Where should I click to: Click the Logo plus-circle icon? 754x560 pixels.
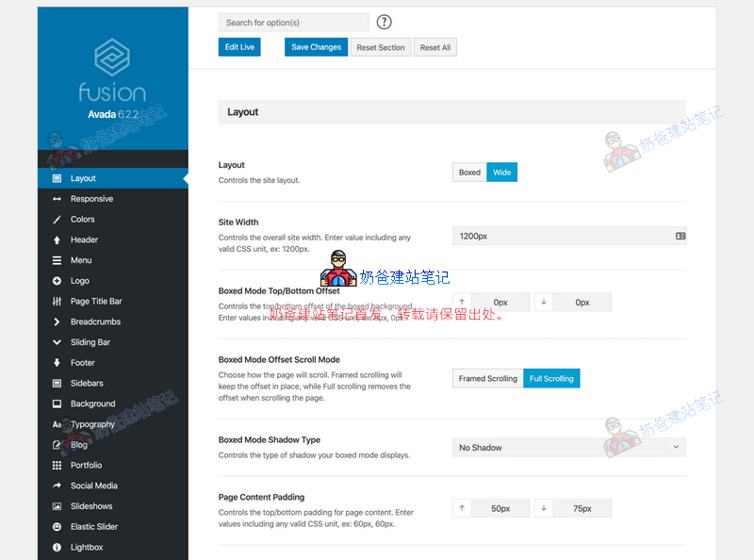click(57, 281)
